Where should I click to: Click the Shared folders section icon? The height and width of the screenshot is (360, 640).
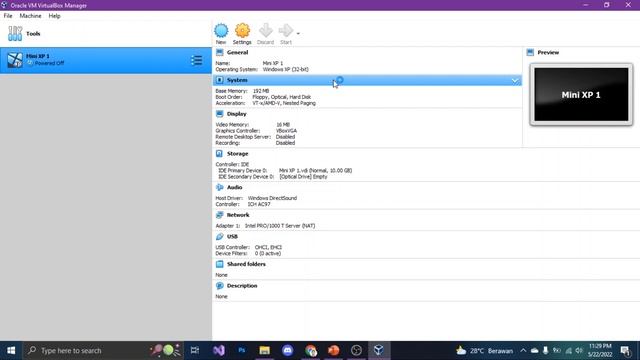click(220, 264)
